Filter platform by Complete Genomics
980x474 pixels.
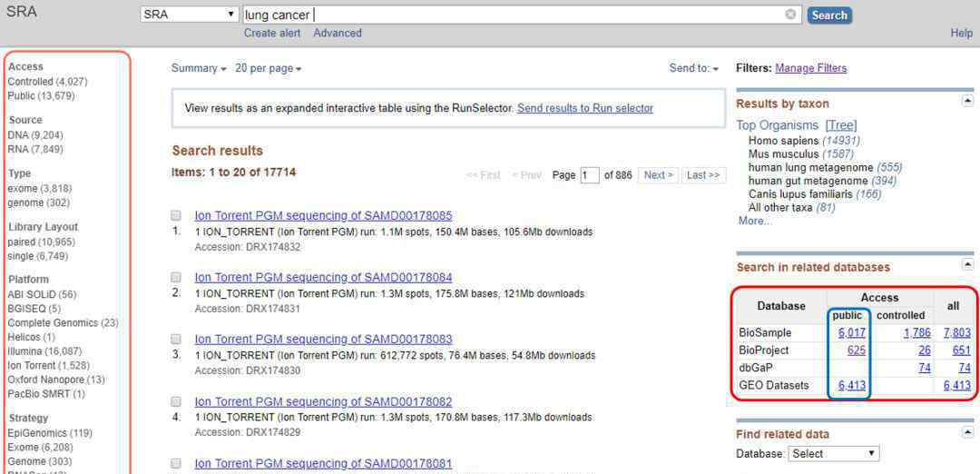click(64, 322)
